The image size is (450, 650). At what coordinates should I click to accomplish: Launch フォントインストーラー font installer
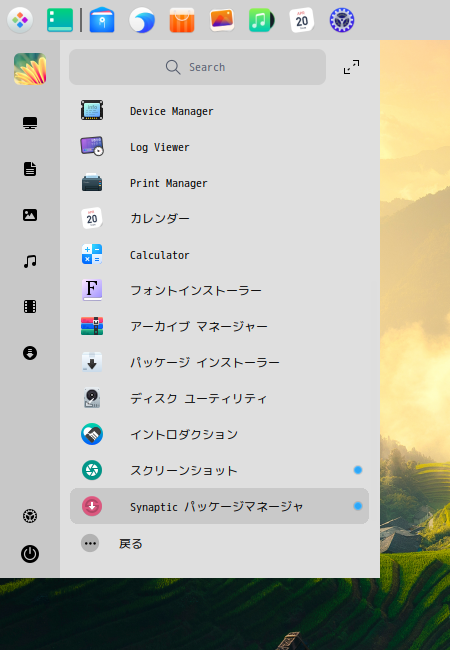tap(219, 290)
